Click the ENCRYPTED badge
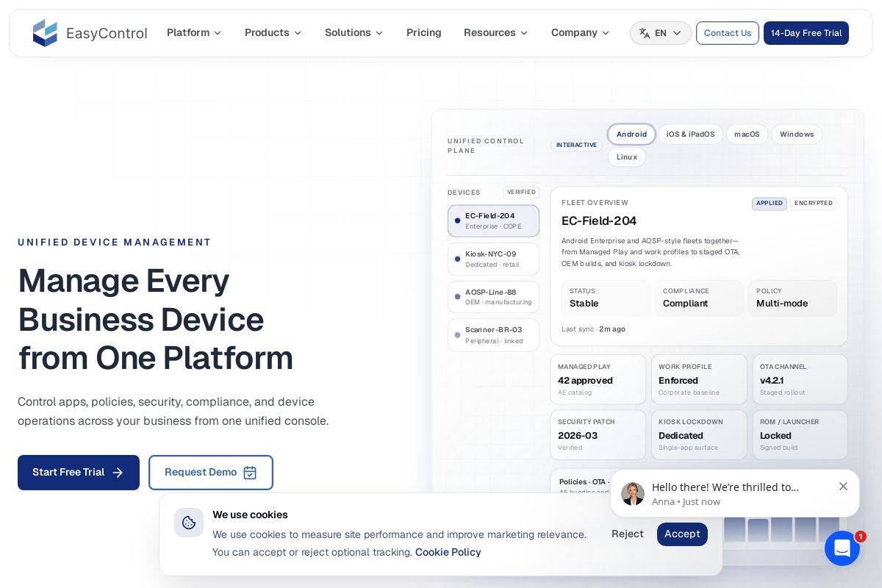The height and width of the screenshot is (588, 882). [x=813, y=204]
